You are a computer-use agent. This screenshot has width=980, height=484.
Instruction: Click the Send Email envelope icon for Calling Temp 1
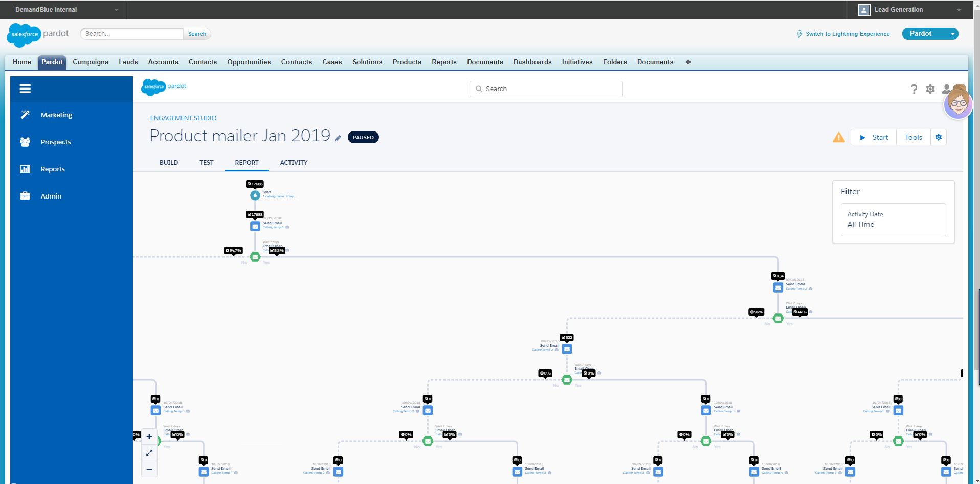[255, 226]
